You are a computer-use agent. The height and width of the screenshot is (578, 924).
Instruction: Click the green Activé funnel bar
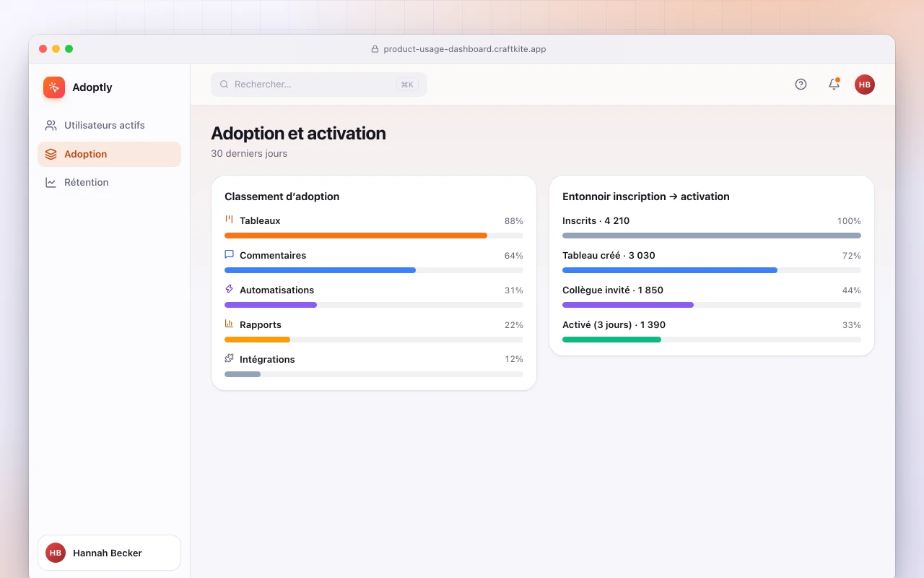pyautogui.click(x=611, y=340)
